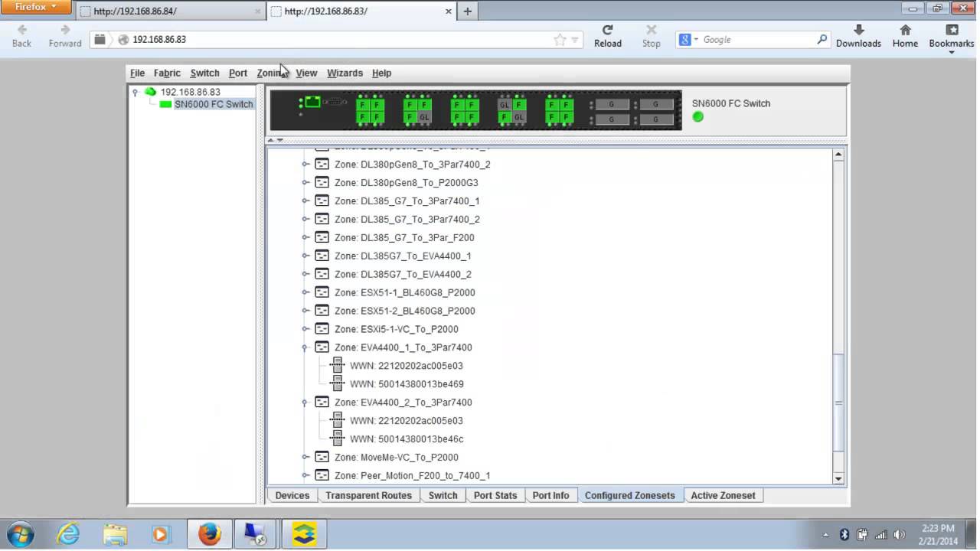Click the Back navigation arrow
The height and width of the screenshot is (551, 980).
point(22,30)
